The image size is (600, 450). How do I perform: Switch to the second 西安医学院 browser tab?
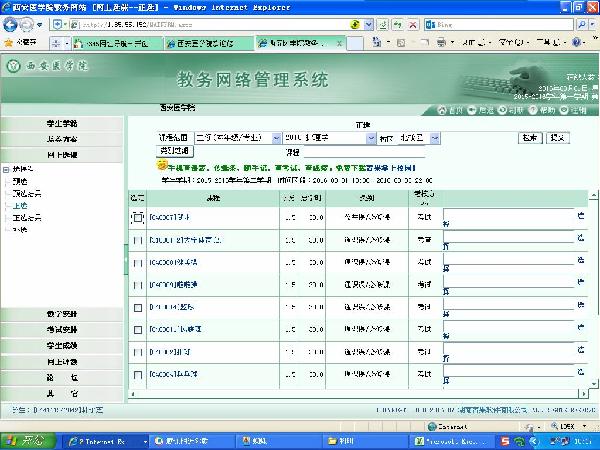point(208,44)
